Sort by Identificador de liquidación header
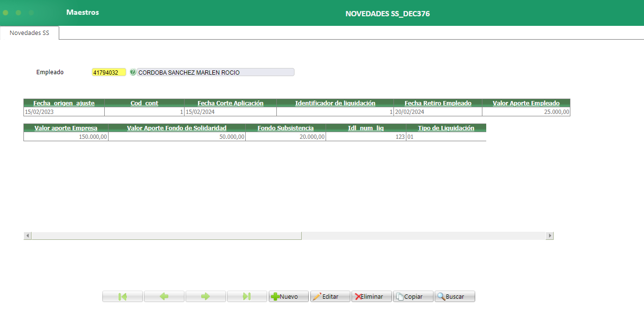The image size is (644, 315). click(x=335, y=103)
